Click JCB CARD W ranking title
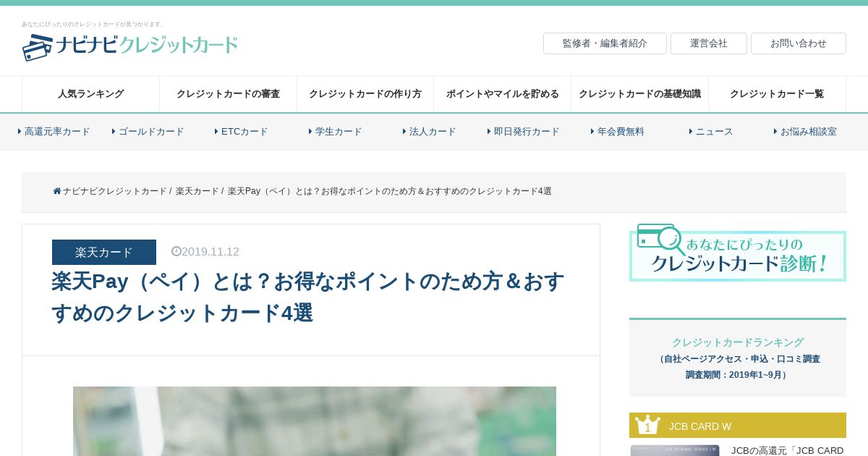Screen dimensions: 868x456 (700, 426)
